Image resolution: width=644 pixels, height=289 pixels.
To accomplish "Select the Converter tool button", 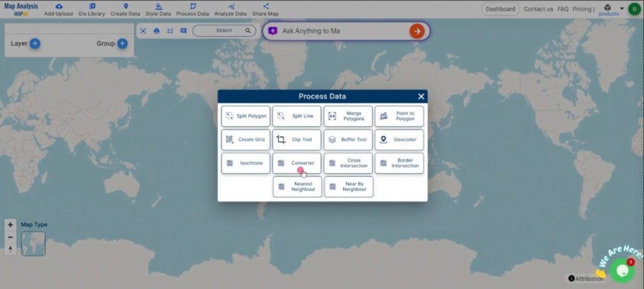I will (x=297, y=163).
